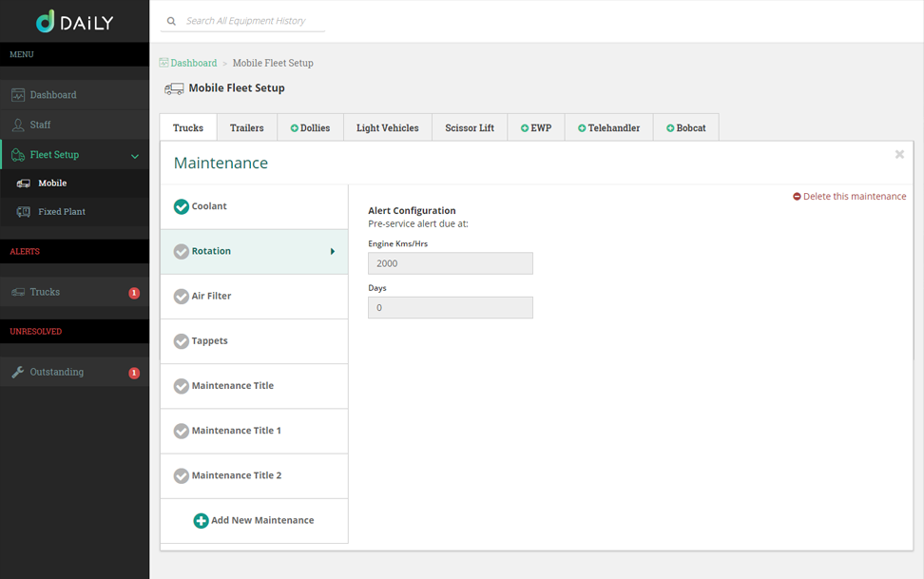Toggle the Tappets check mark
This screenshot has width=924, height=579.
tap(182, 341)
